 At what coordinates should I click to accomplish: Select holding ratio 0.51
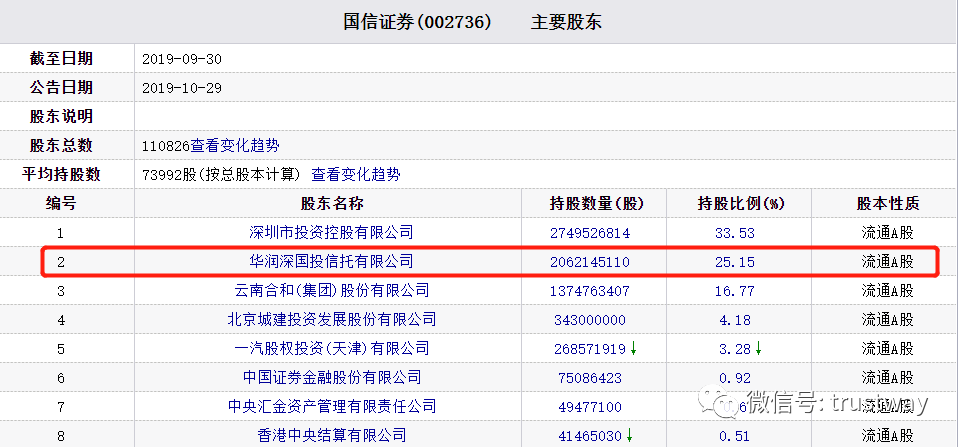pos(735,436)
